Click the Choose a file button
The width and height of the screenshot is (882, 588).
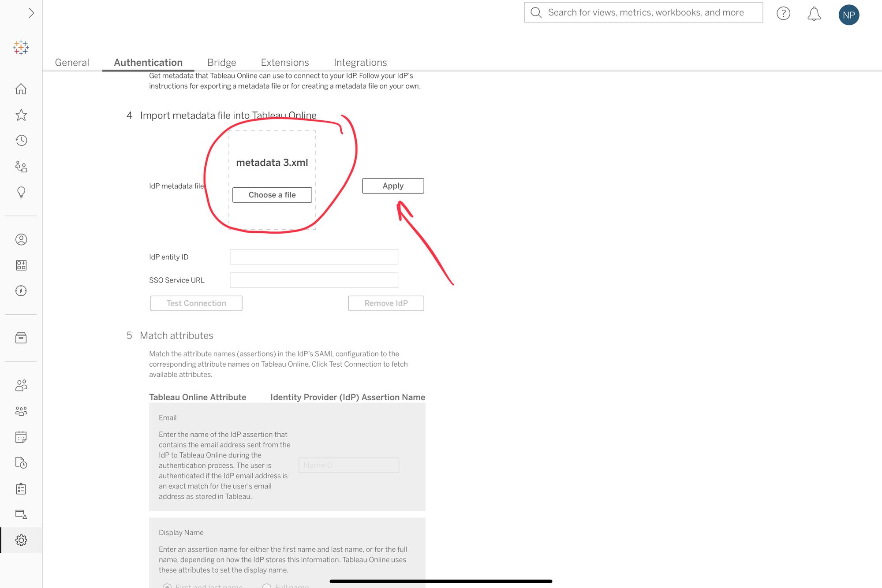click(272, 195)
